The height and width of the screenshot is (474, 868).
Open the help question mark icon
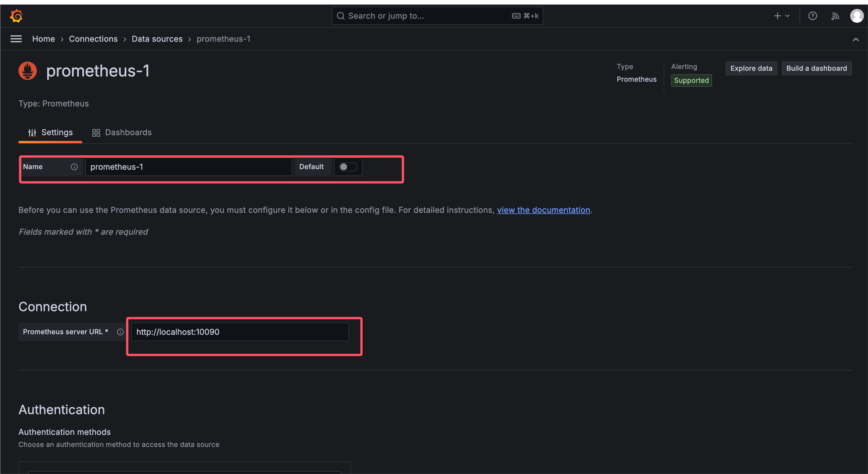pyautogui.click(x=812, y=16)
